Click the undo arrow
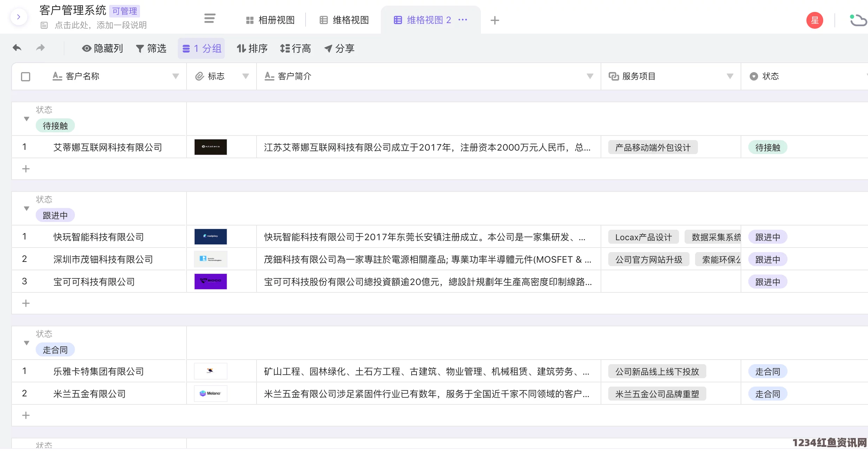This screenshot has width=868, height=451. [x=17, y=48]
